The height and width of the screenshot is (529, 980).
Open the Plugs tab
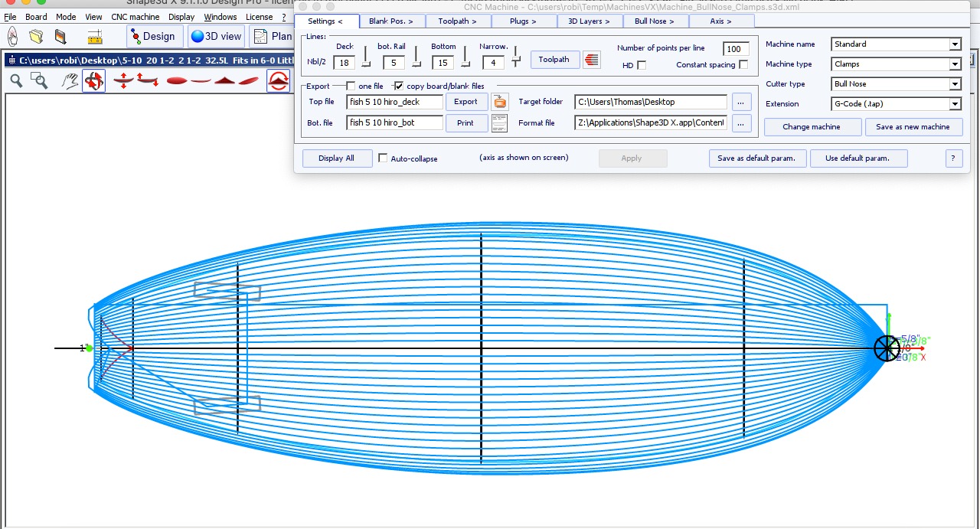coord(523,21)
